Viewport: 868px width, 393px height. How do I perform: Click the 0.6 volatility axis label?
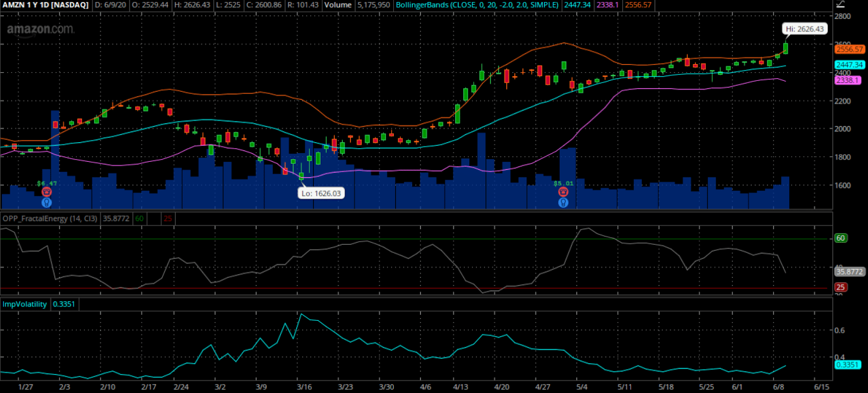tap(840, 330)
